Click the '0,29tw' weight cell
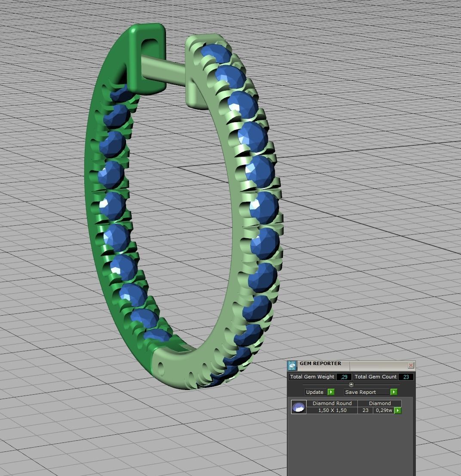The width and height of the screenshot is (461, 476). point(384,410)
